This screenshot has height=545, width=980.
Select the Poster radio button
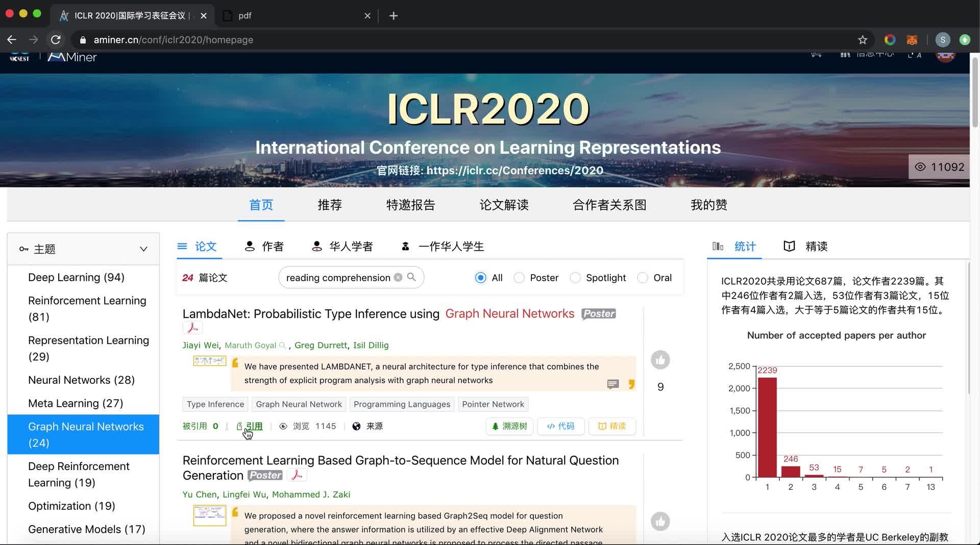(x=519, y=278)
